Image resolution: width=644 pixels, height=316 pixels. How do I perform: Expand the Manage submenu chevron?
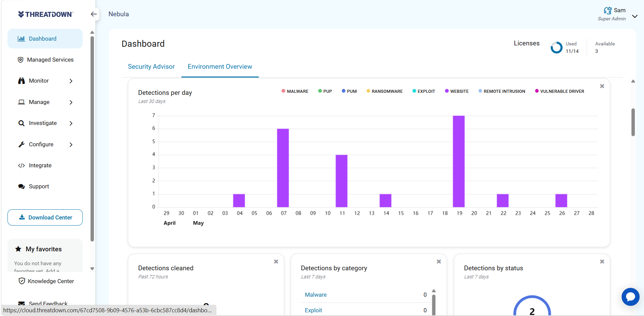71,102
